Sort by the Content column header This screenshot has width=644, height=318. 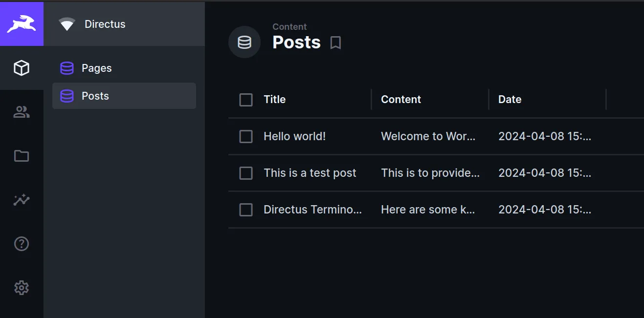point(400,99)
